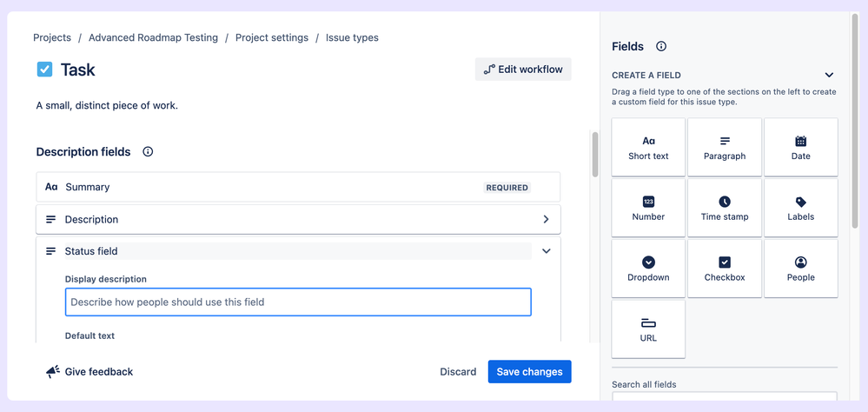Click the Edit workflow button
868x412 pixels.
[523, 70]
